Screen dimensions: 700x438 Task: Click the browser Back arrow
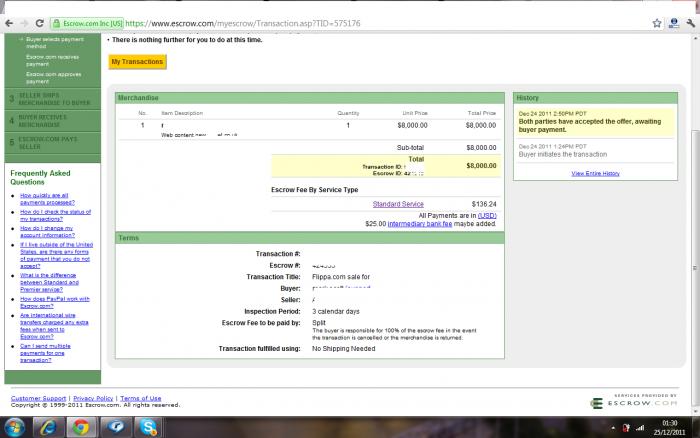(x=9, y=23)
